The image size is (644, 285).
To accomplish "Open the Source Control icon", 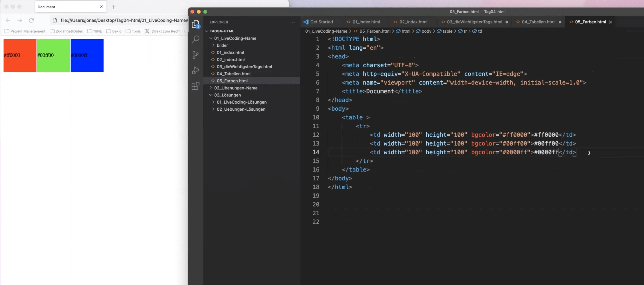I will 195,55.
